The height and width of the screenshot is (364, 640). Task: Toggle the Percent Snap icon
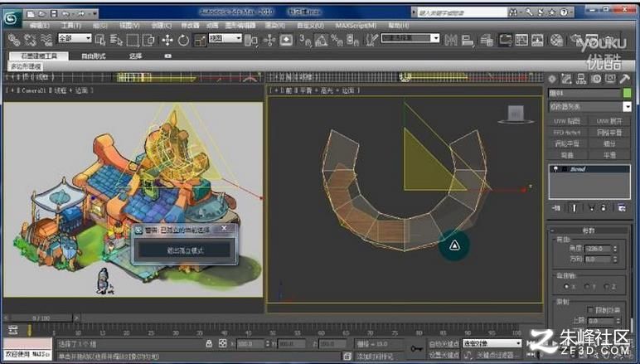(x=337, y=40)
